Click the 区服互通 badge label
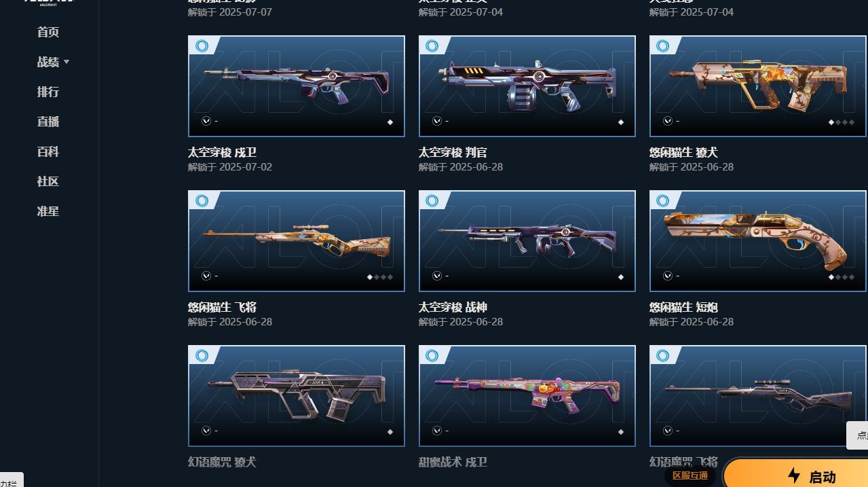 tap(690, 475)
